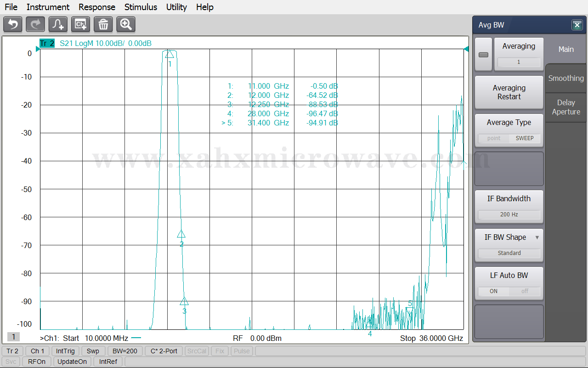
Task: Add a new channel with toolbar icon
Action: 80,24
